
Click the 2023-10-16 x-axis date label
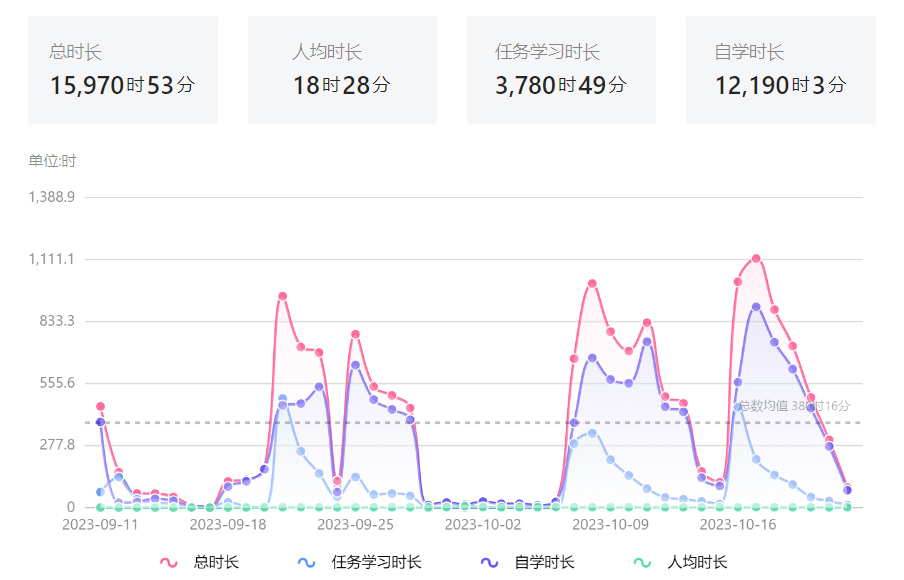coord(738,524)
